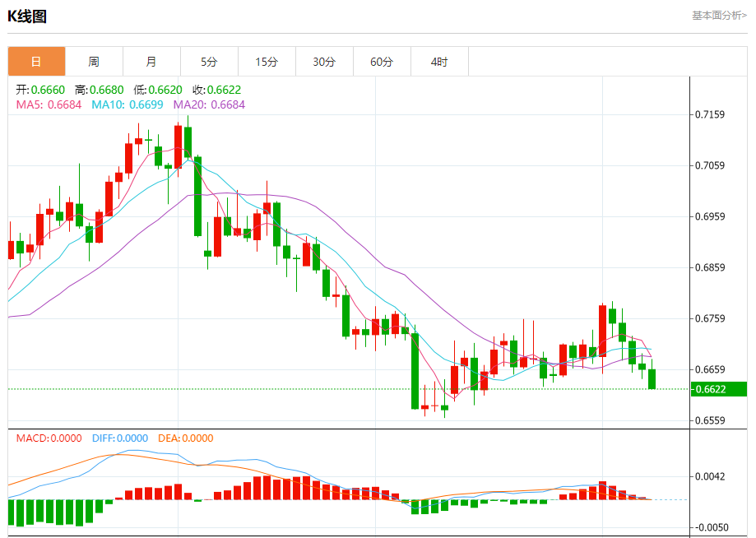The height and width of the screenshot is (538, 756).
Task: Select the 日 daily chart tab
Action: click(x=36, y=61)
